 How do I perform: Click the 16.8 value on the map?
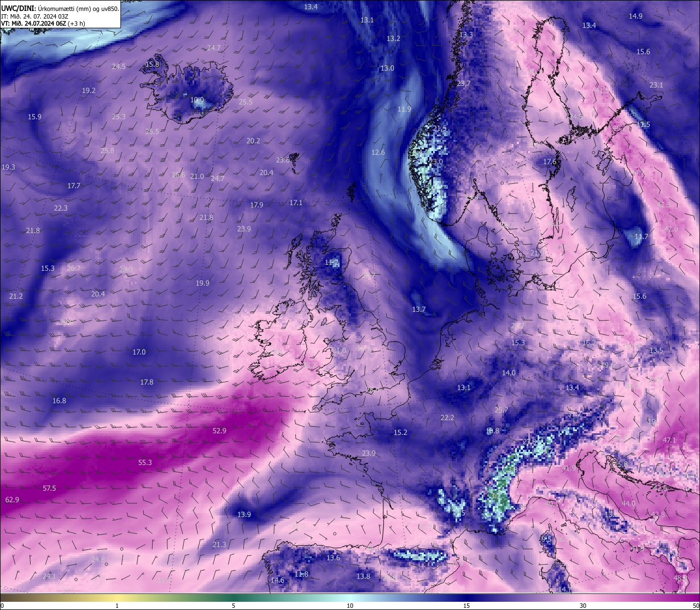coord(59,400)
